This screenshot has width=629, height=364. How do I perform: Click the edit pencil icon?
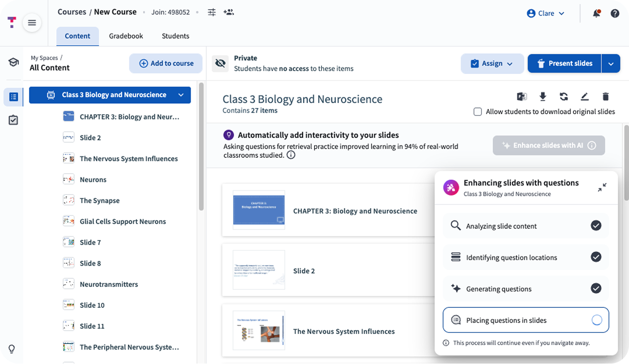(584, 97)
